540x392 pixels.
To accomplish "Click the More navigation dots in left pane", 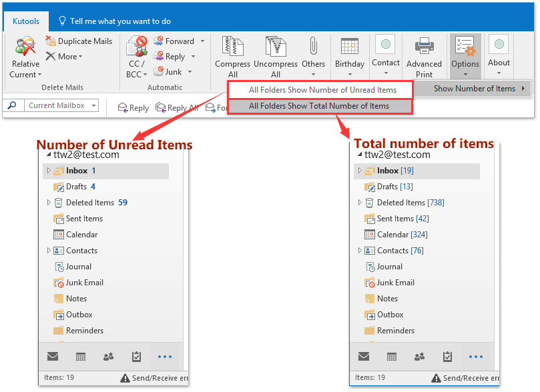I will tap(164, 357).
